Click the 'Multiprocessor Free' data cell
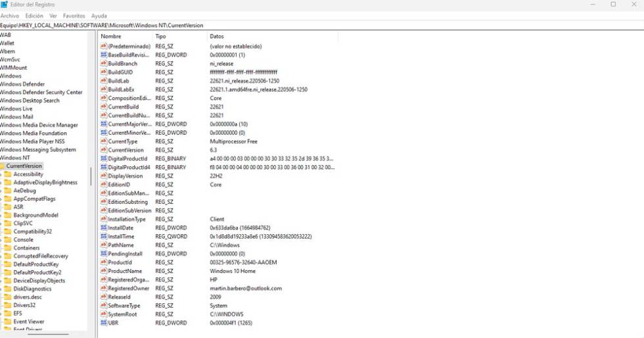The image size is (644, 338). (x=233, y=141)
